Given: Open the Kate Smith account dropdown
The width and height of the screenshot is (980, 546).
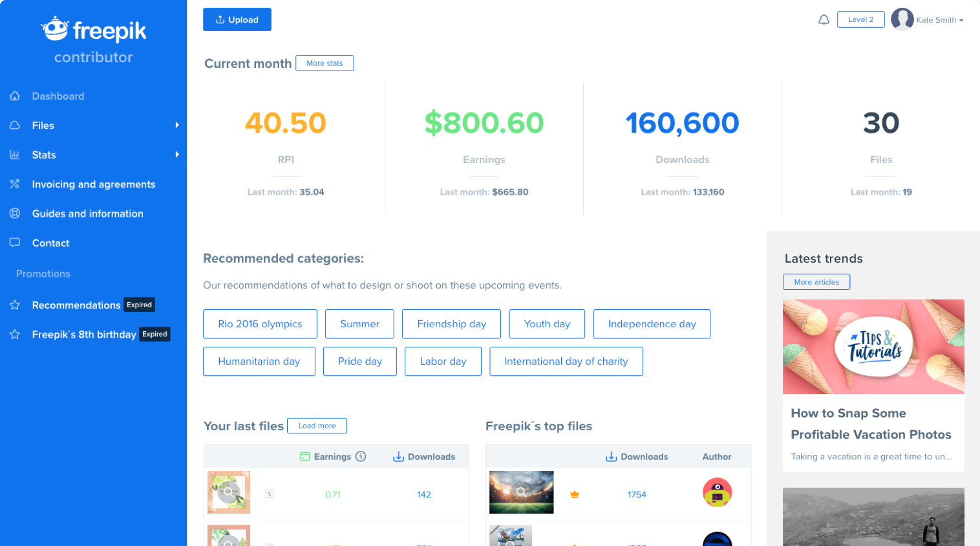Looking at the screenshot, I should coord(939,20).
